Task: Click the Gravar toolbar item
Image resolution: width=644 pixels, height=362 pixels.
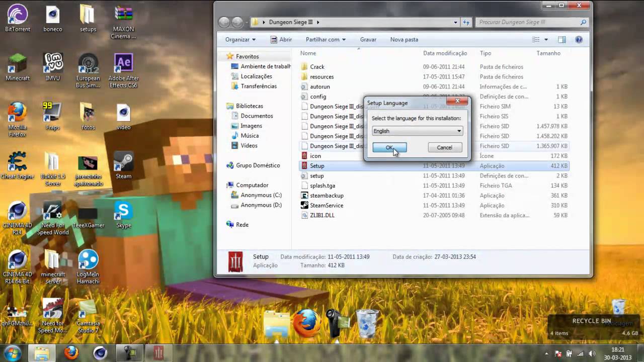Action: (x=368, y=39)
